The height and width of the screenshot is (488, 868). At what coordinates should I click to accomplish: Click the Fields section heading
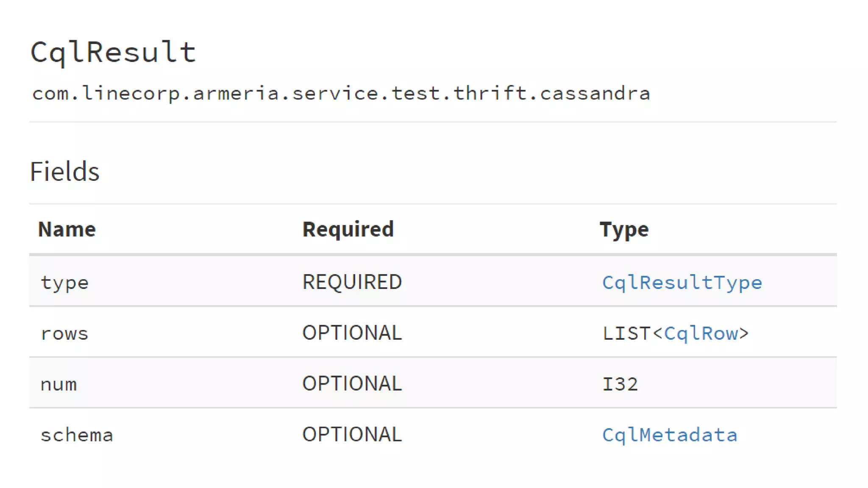click(x=65, y=172)
